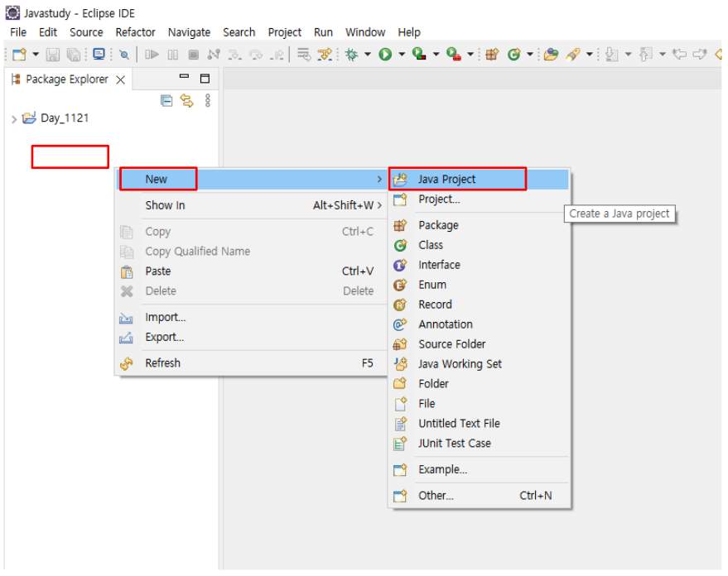This screenshot has height=576, width=728.
Task: Choose Java Project from New submenu
Action: [x=480, y=179]
